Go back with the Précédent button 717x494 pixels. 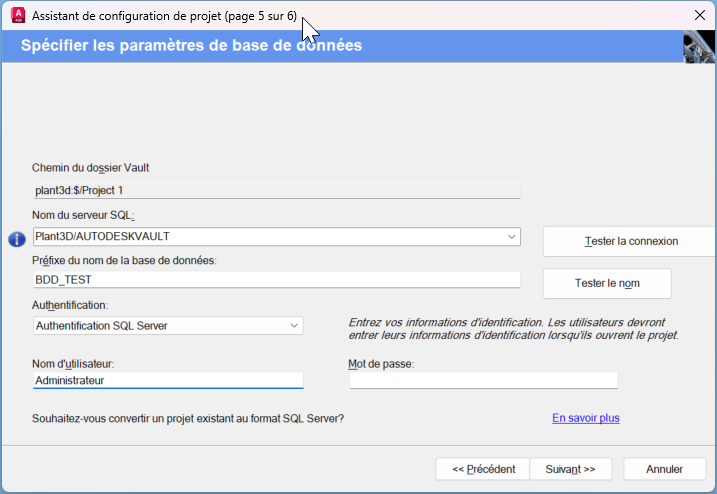[x=483, y=469]
